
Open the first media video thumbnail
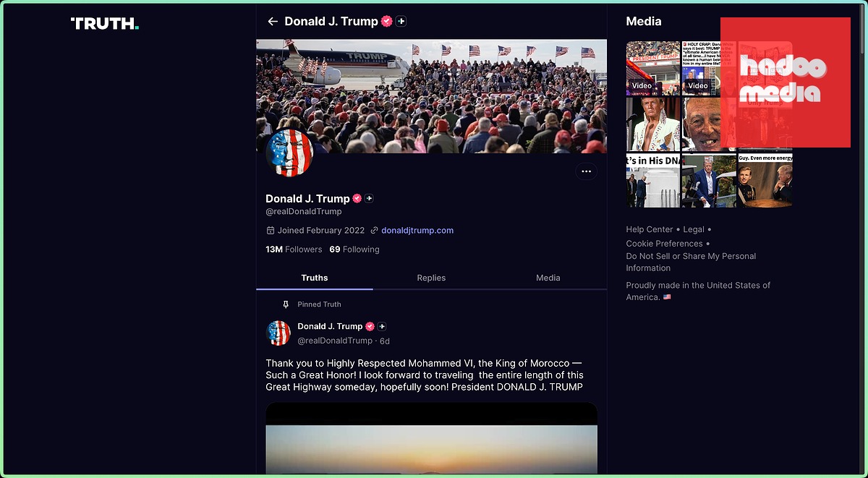653,68
